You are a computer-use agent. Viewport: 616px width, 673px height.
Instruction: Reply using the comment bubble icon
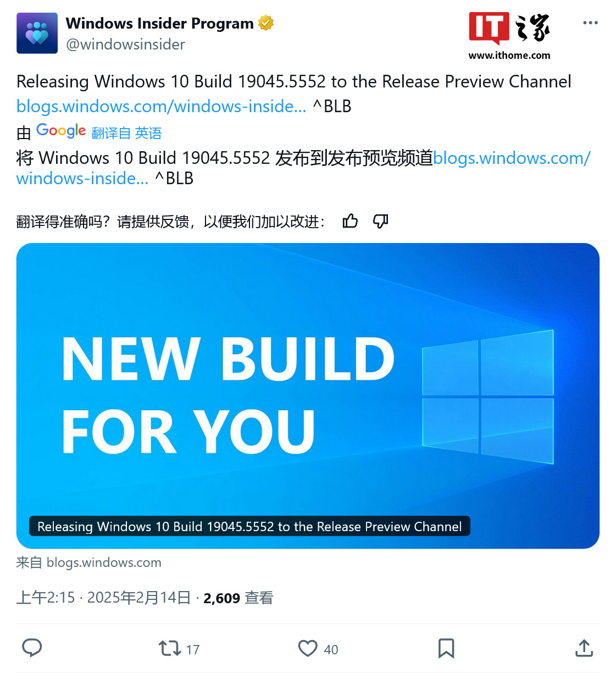[32, 648]
